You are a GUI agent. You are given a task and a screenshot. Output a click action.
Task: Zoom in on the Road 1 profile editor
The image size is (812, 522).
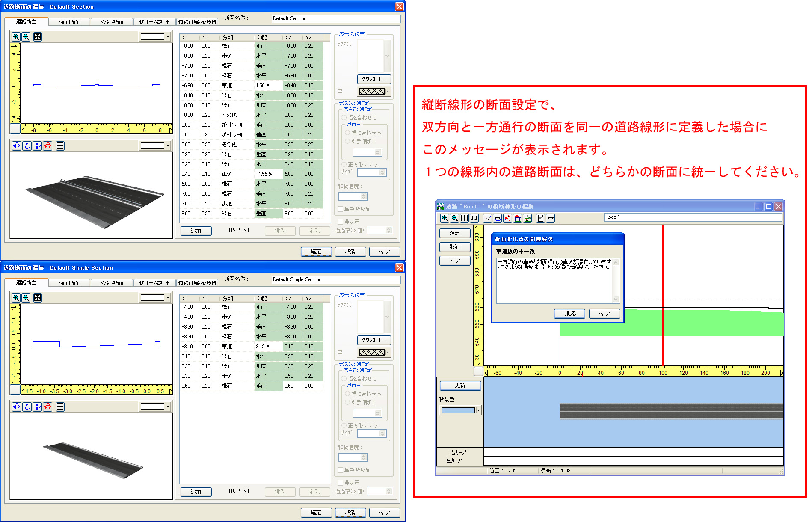click(445, 218)
